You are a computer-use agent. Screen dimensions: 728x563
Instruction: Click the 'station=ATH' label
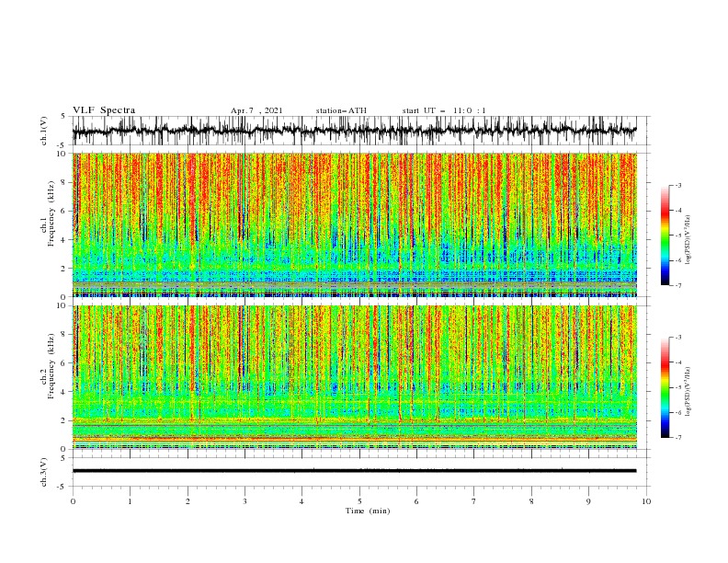tap(341, 110)
